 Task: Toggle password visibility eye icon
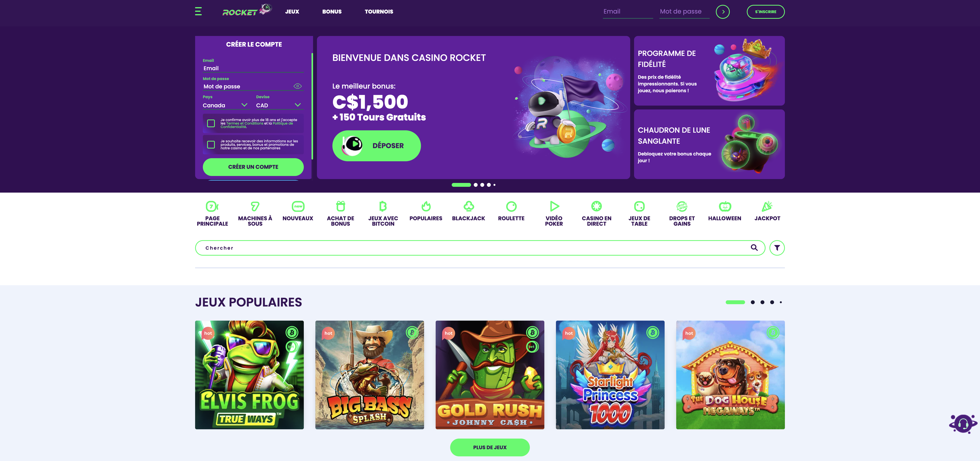(297, 86)
